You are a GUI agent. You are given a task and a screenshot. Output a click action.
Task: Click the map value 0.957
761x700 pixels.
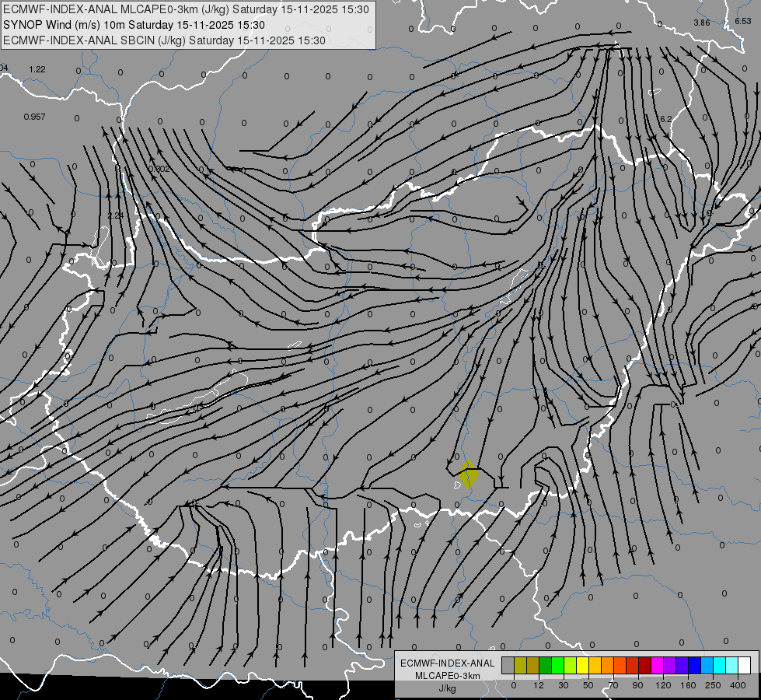34,117
